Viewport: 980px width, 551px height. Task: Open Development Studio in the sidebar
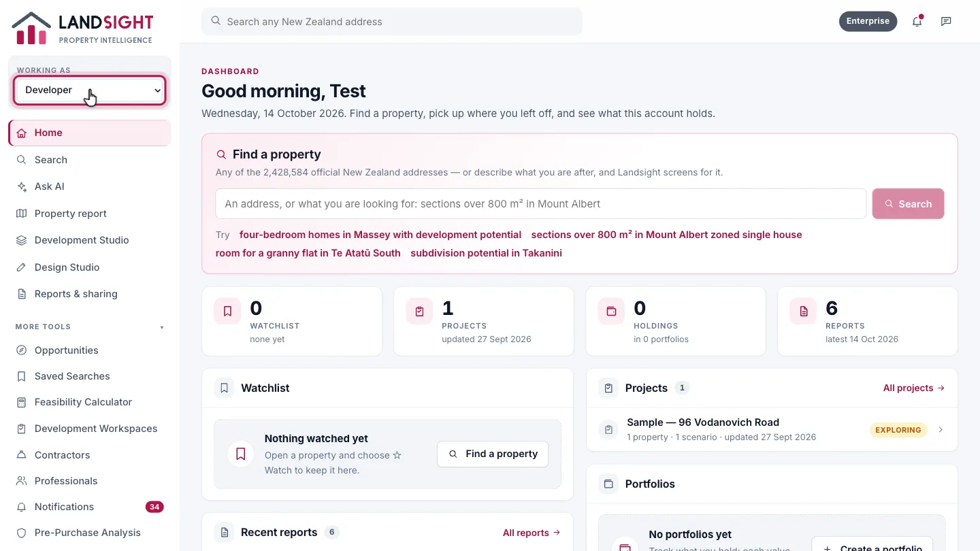90,240
